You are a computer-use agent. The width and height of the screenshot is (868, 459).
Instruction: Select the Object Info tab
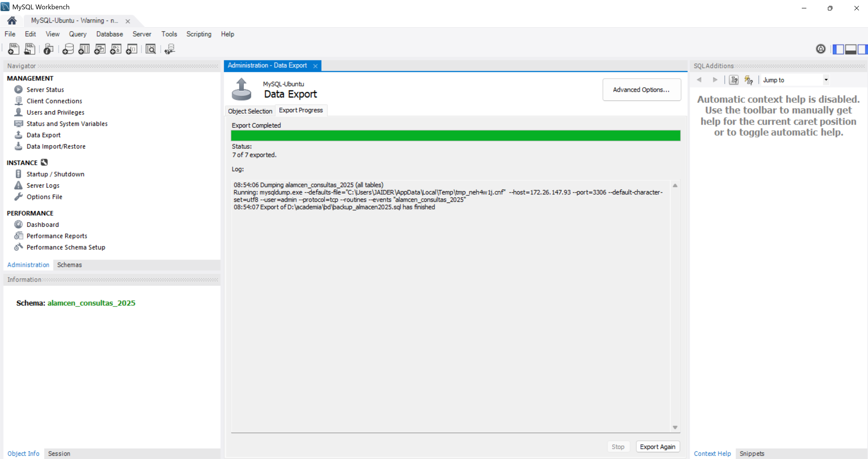(x=23, y=454)
